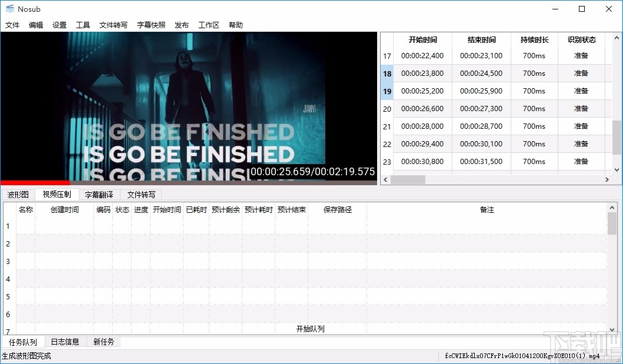Click the 结束时间 column header
This screenshot has height=364, width=623.
coord(482,40)
